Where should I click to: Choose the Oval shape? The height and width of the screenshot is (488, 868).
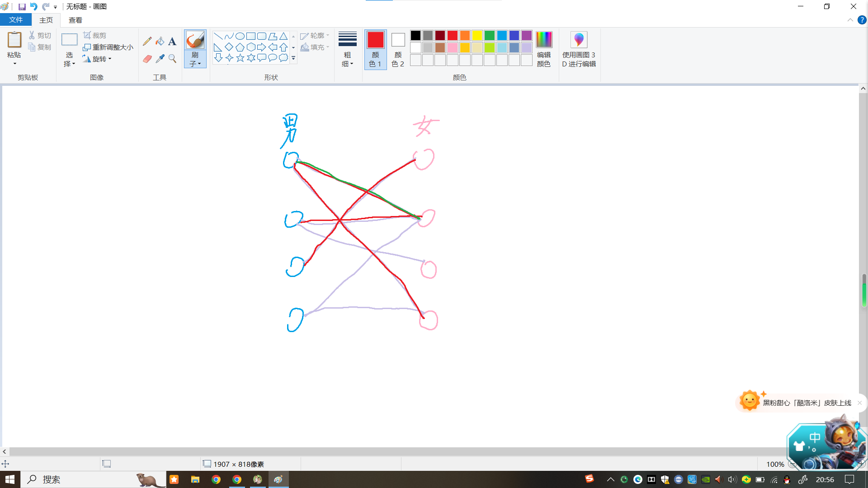click(240, 36)
